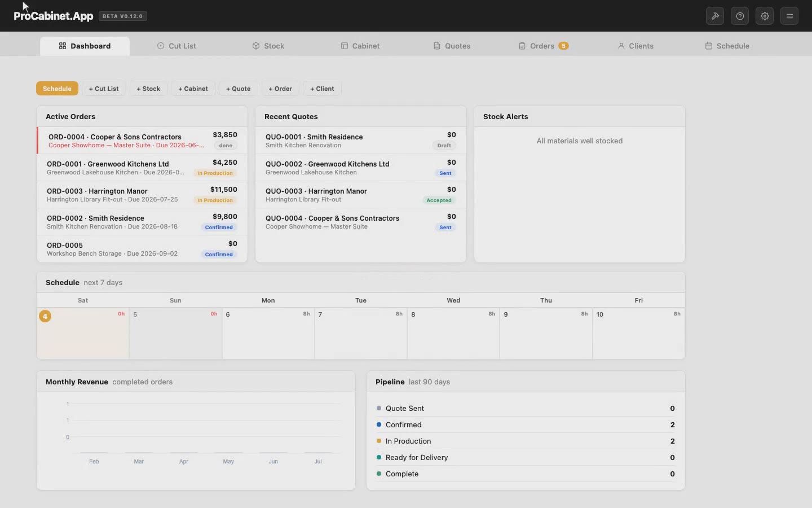Click the Stock tab cube icon
This screenshot has height=508, width=812.
point(256,46)
